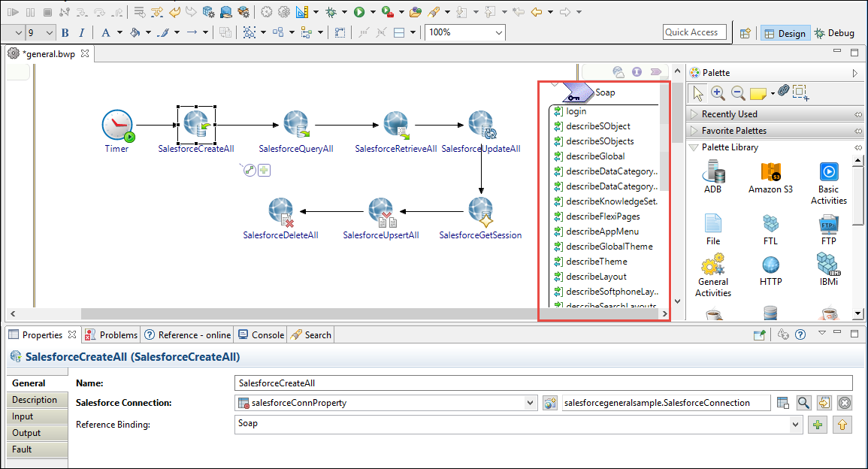
Task: Open the File palette
Action: point(713,229)
